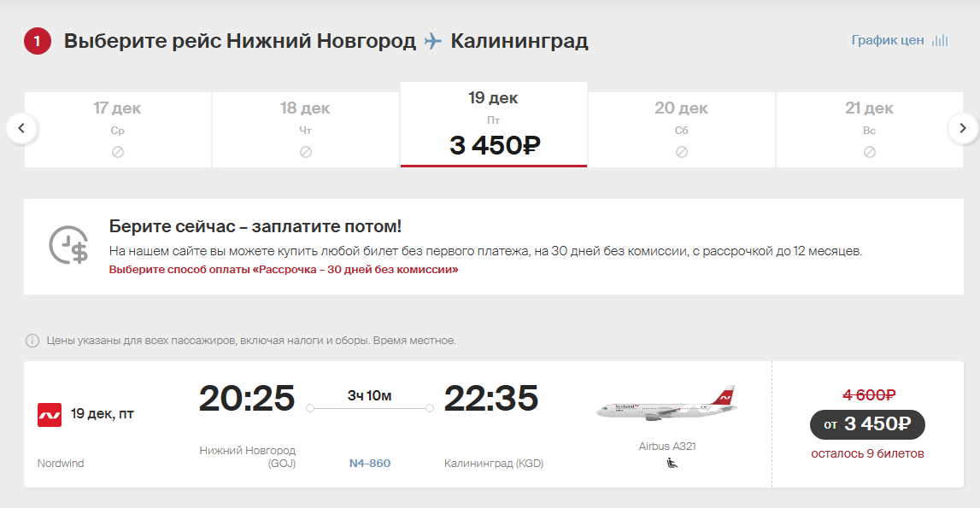Open the График цен link
The image size is (980, 508).
(x=888, y=40)
